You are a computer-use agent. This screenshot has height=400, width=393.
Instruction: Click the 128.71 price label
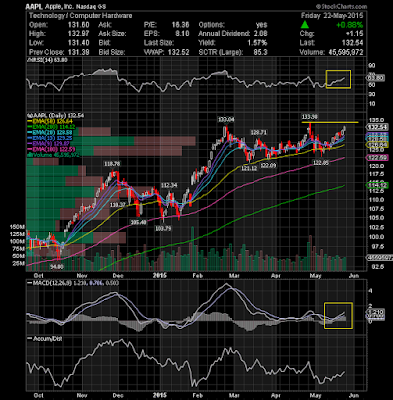pos(258,132)
